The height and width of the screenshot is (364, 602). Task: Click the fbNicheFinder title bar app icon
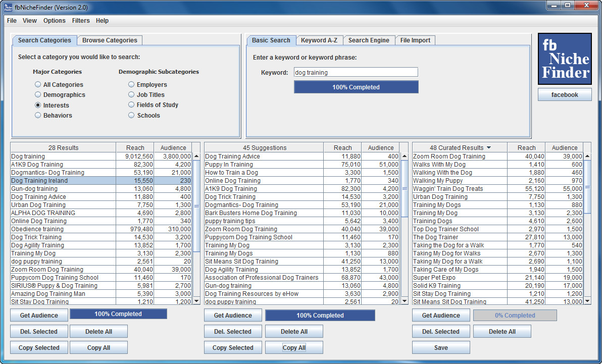tap(8, 7)
